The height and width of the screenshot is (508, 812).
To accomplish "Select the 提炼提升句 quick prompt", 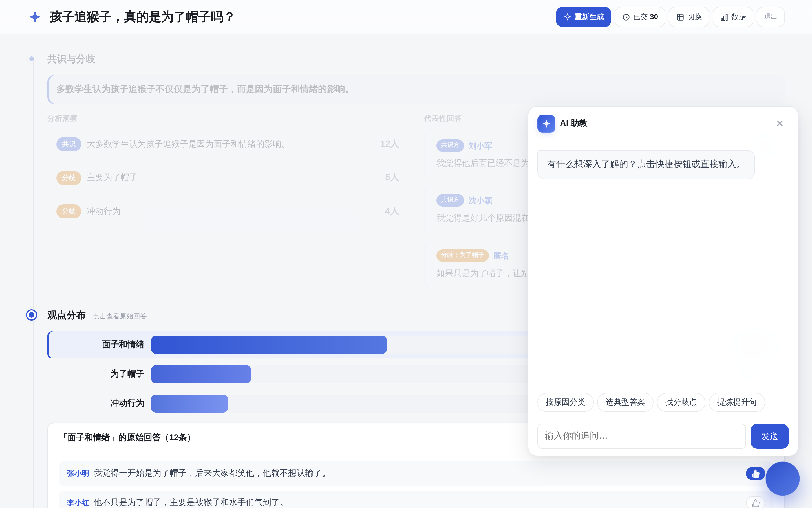I will (x=737, y=402).
